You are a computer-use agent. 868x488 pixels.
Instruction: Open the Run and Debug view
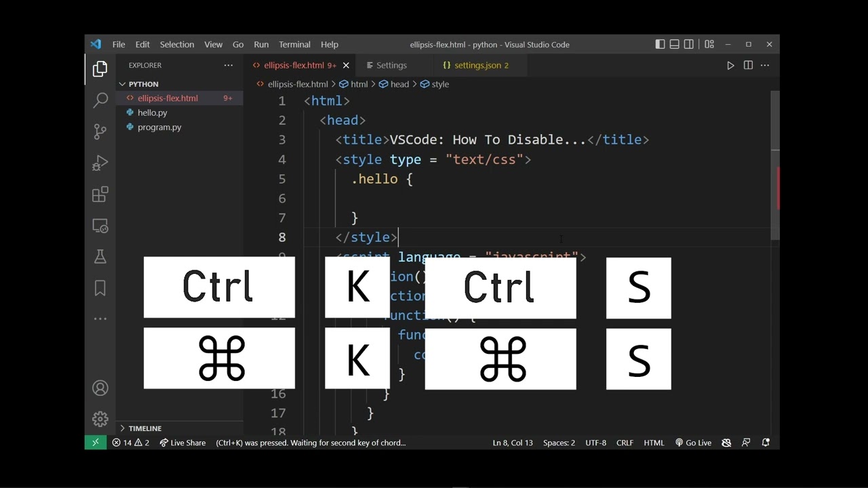[100, 163]
